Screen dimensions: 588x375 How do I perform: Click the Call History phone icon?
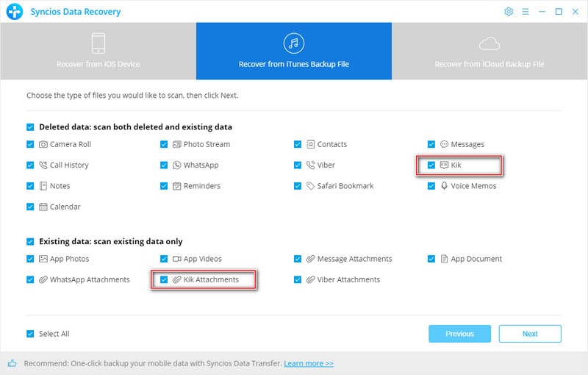click(43, 165)
